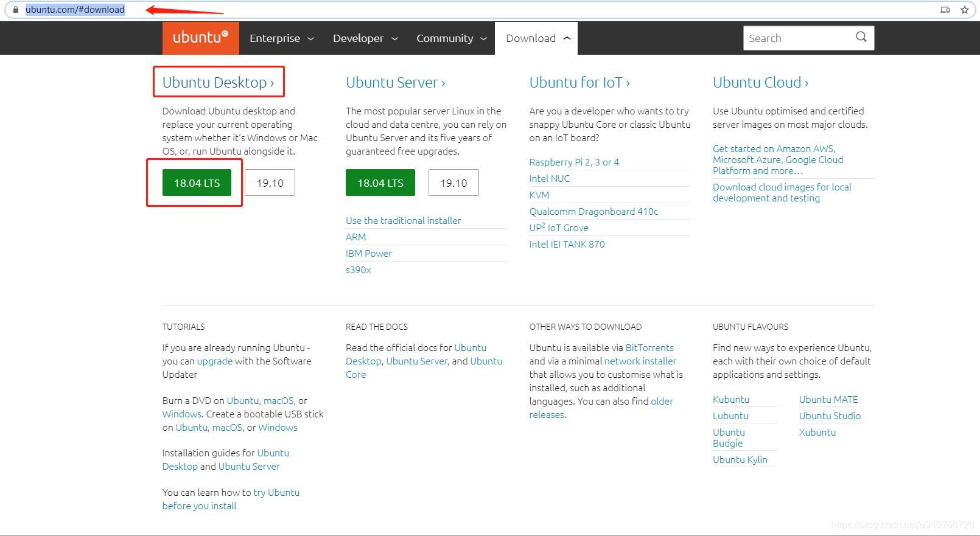Open the Ubuntu Server heading link
Viewport: 980px width, 536px height.
(396, 82)
